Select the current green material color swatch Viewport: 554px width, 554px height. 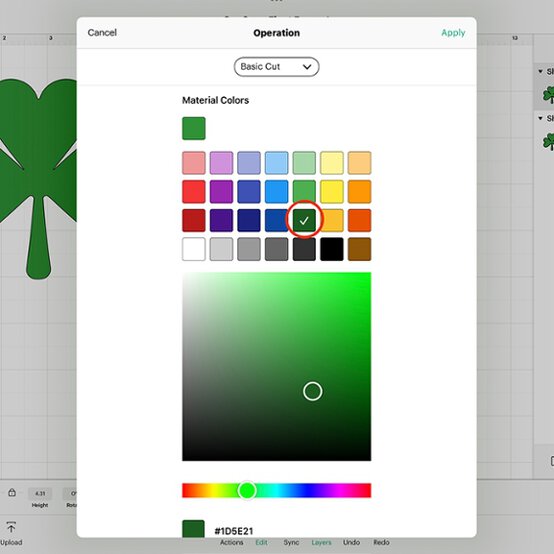click(x=194, y=128)
